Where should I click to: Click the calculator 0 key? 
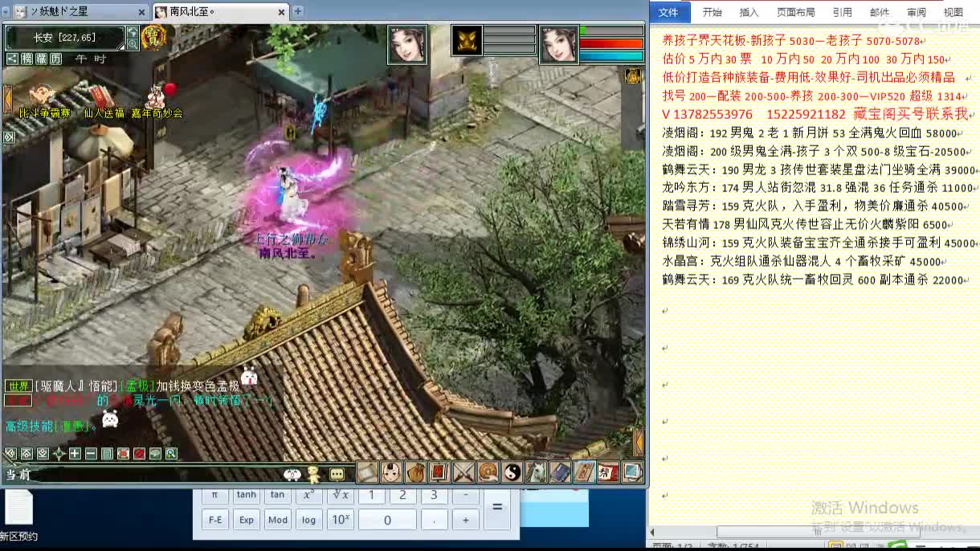point(387,520)
